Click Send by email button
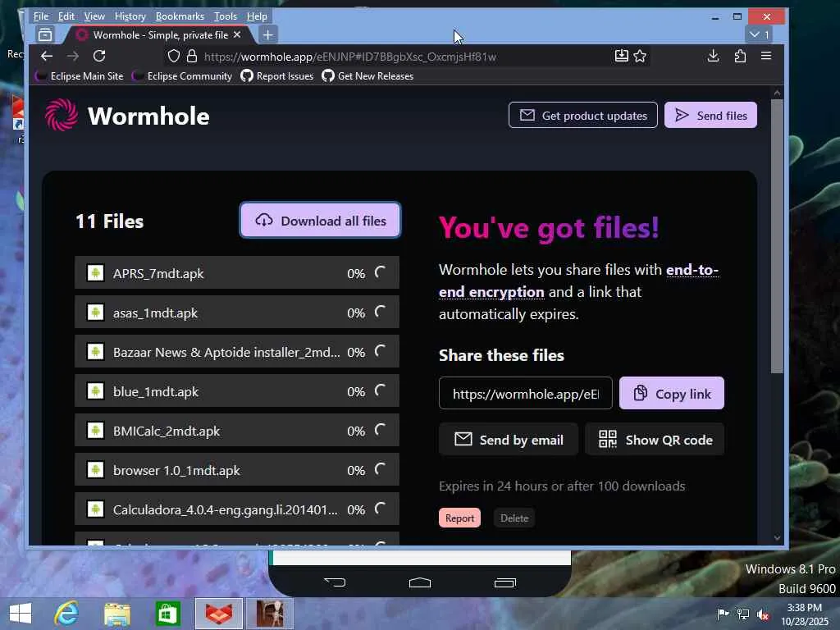The width and height of the screenshot is (840, 630). pos(509,440)
